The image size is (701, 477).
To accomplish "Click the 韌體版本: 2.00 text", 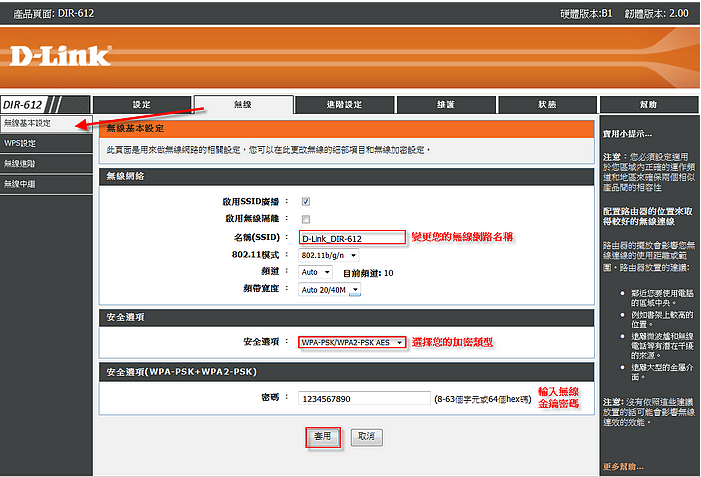I will pos(656,13).
